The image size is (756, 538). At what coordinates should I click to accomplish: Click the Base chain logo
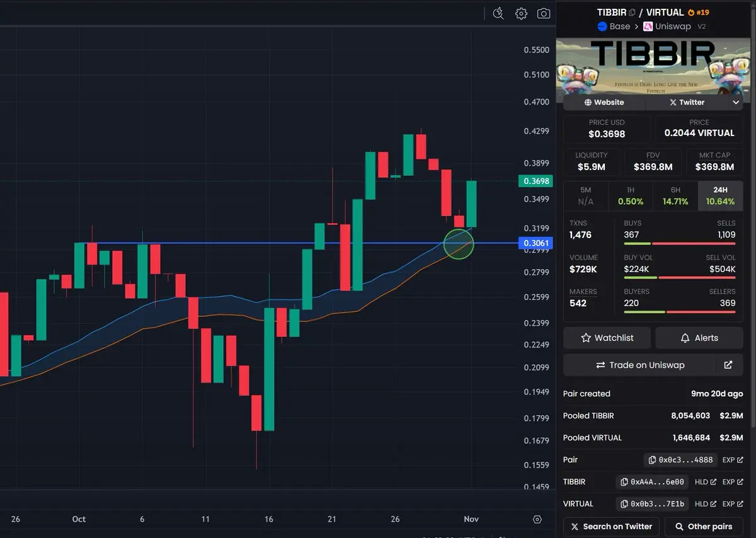pyautogui.click(x=602, y=26)
